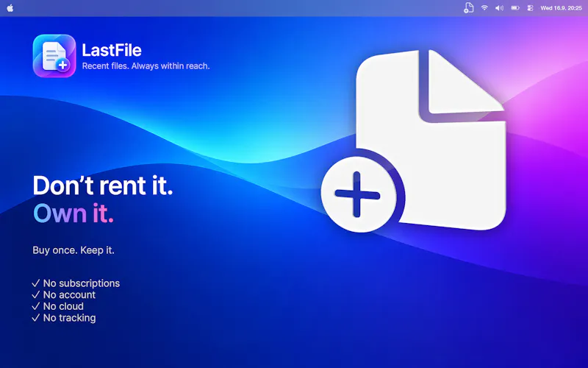Open Wi-Fi status in the menu bar
588x368 pixels.
coord(484,8)
